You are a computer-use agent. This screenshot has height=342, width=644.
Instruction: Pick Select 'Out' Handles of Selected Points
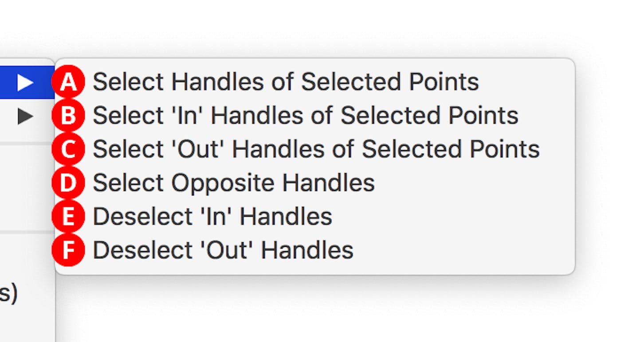coord(316,148)
